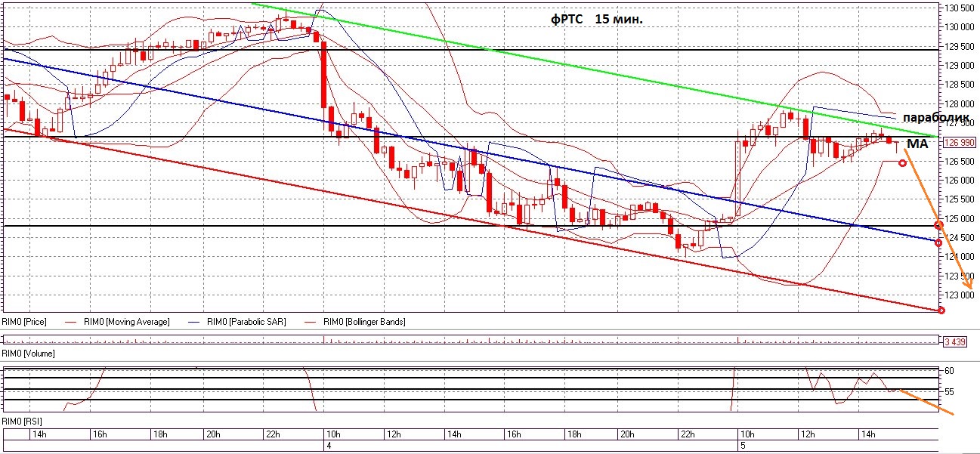Click the 126 500 price axis label

[960, 162]
